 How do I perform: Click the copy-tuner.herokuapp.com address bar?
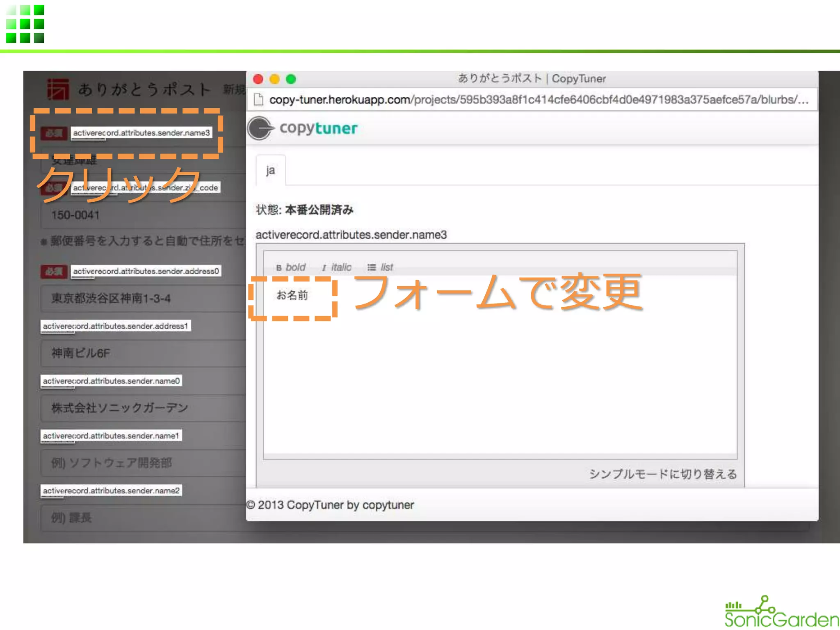tap(532, 99)
